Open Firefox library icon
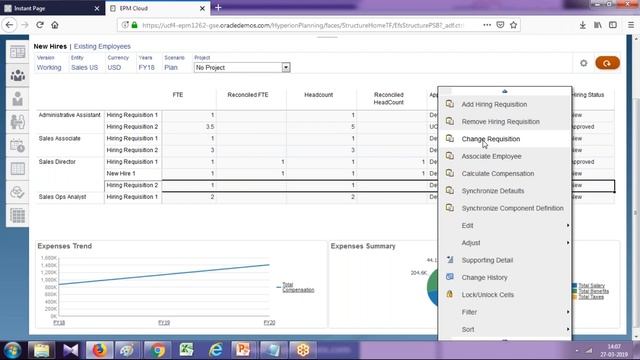This screenshot has width=640, height=360. click(598, 25)
